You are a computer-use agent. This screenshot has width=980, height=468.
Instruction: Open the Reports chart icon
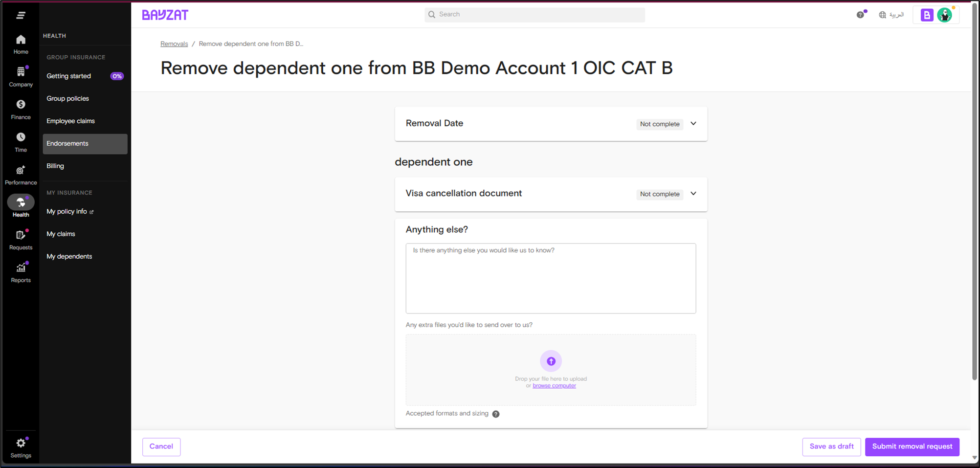[x=21, y=268]
